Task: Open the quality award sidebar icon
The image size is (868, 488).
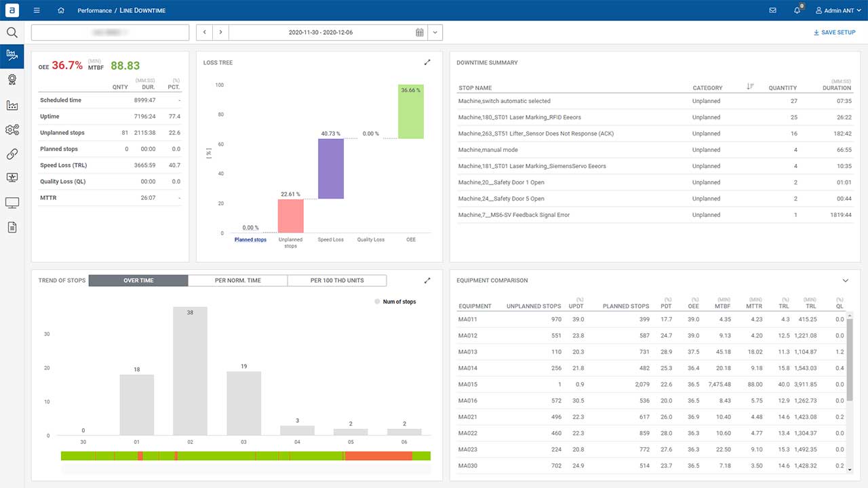Action: (12, 79)
